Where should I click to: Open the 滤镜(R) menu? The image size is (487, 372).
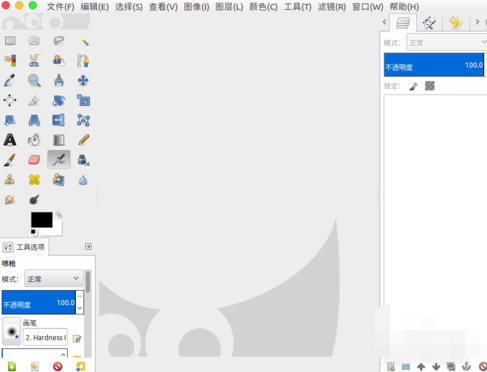pos(332,7)
